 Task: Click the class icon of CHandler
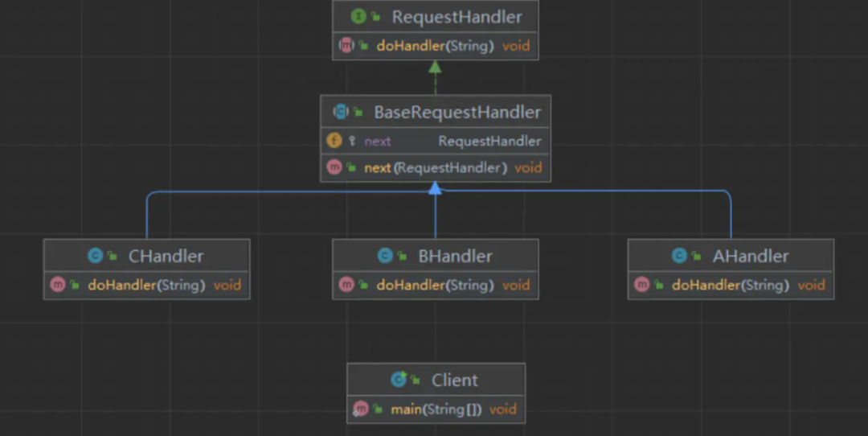coord(95,255)
